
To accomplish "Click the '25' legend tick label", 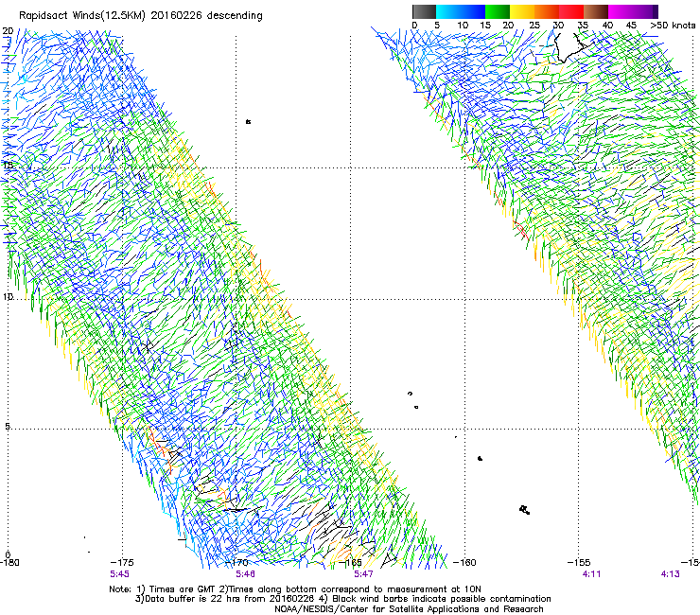I will point(534,25).
